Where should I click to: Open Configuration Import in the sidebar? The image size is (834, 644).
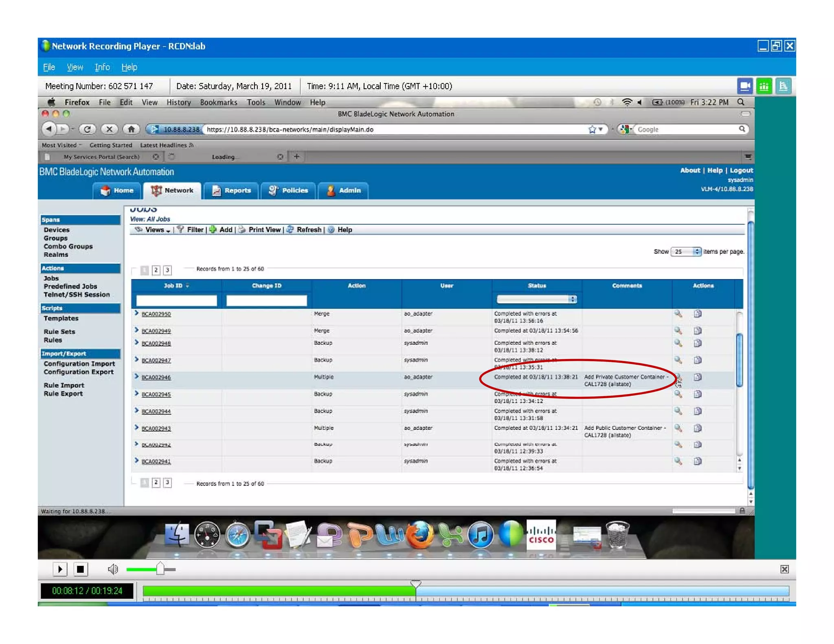[x=79, y=364]
